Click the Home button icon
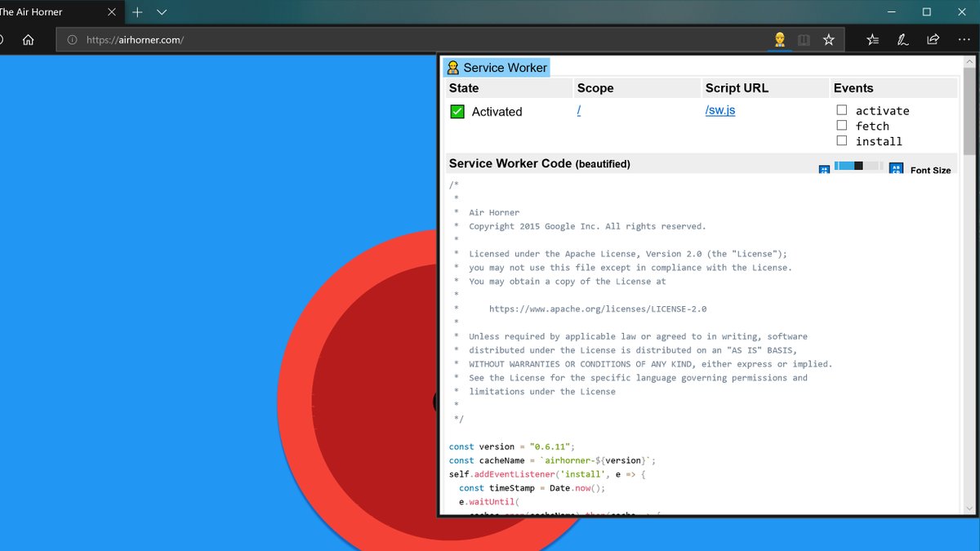The height and width of the screenshot is (551, 980). tap(28, 39)
